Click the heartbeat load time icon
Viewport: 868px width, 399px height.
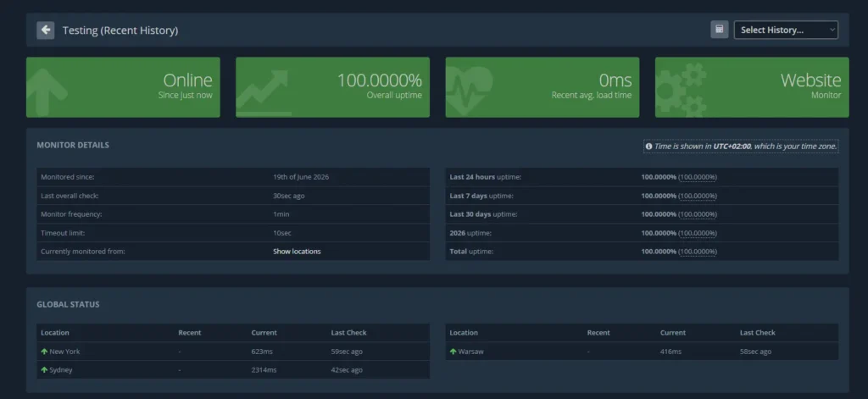pyautogui.click(x=468, y=91)
